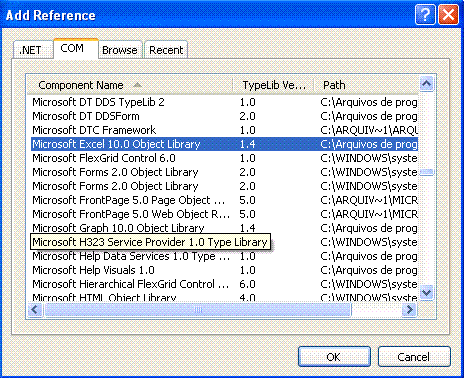The image size is (464, 378).
Task: Select Microsoft FlexGrid Control 6.0
Action: (224, 158)
